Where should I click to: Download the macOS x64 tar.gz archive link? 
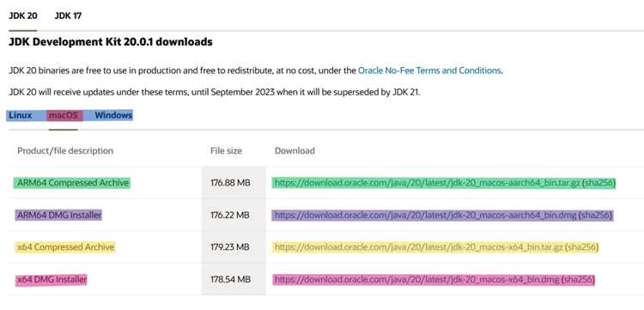[x=419, y=247]
